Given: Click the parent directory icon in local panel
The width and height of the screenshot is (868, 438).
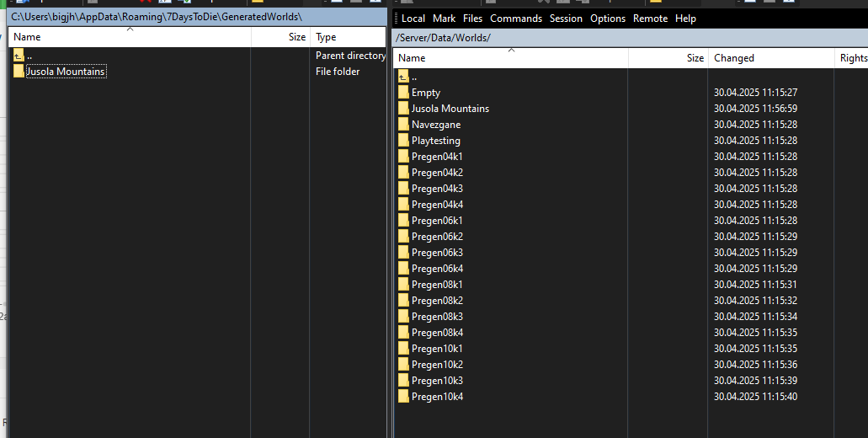Looking at the screenshot, I should 19,56.
